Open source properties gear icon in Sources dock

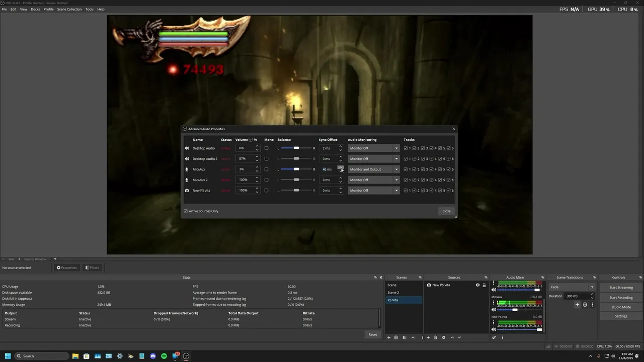[x=444, y=337]
